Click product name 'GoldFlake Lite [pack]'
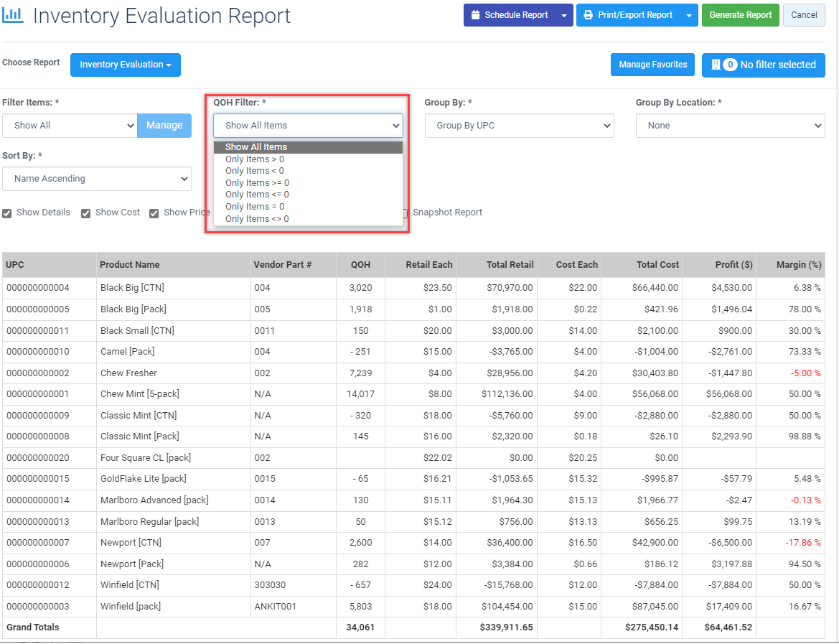 click(144, 479)
